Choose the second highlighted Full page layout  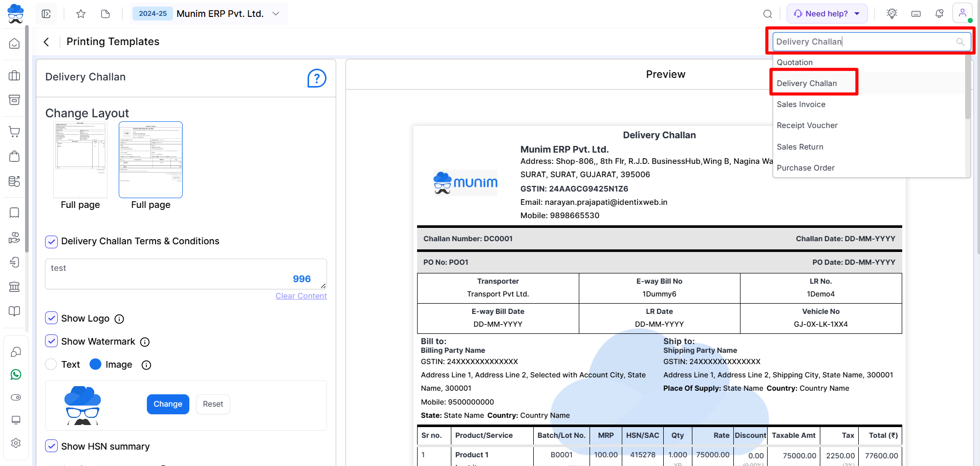pos(150,160)
